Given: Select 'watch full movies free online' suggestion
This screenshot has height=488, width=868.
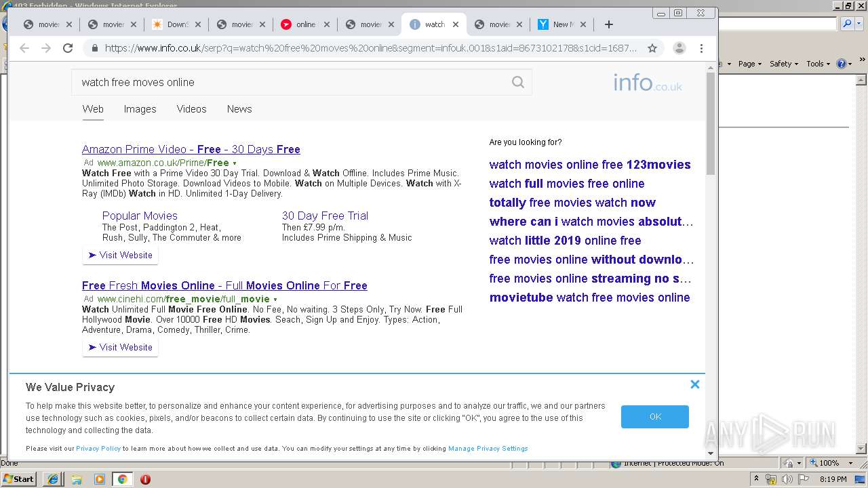Looking at the screenshot, I should (x=567, y=184).
